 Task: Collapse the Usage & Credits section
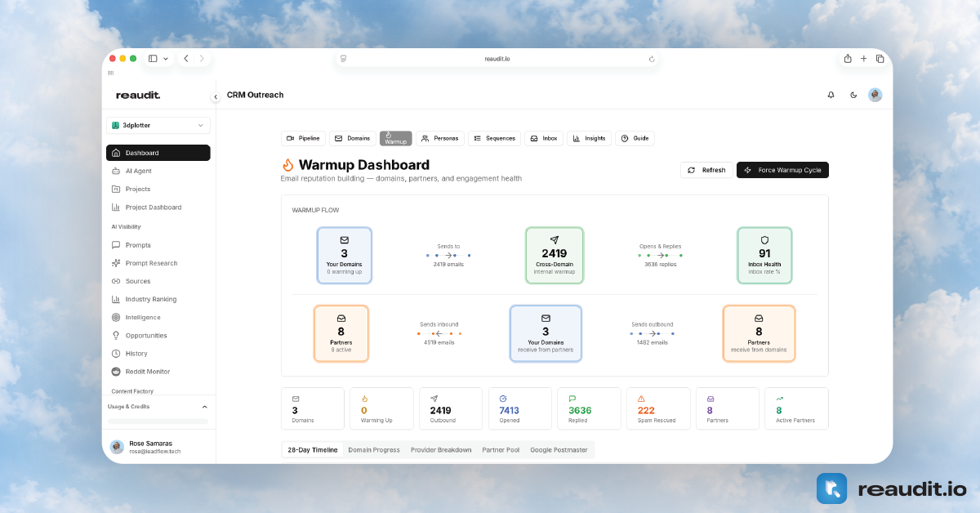coord(204,406)
